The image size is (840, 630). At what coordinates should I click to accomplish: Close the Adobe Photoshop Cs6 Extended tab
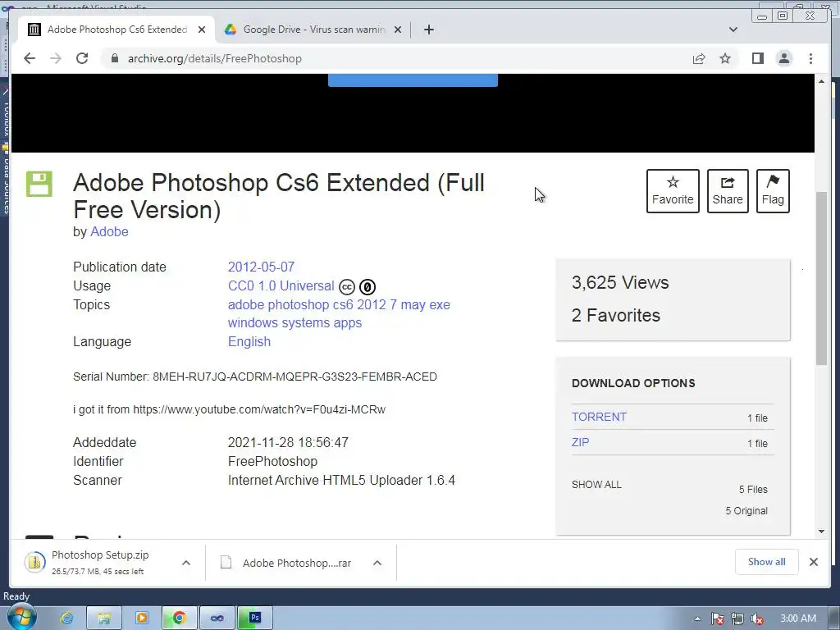tap(202, 30)
